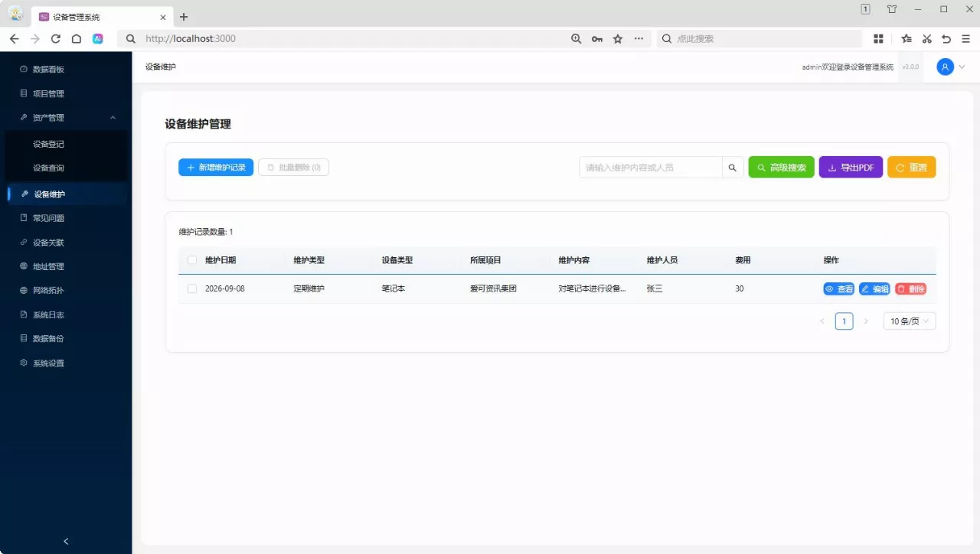Click the orange 重置 button
Image resolution: width=980 pixels, height=554 pixels.
[911, 168]
